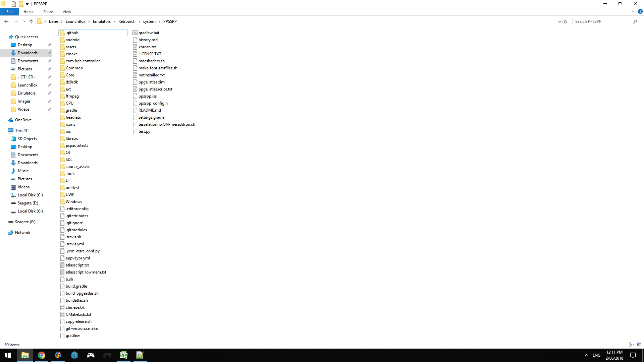This screenshot has height=362, width=644.
Task: Select the gradlew.bat file
Action: coord(149,33)
